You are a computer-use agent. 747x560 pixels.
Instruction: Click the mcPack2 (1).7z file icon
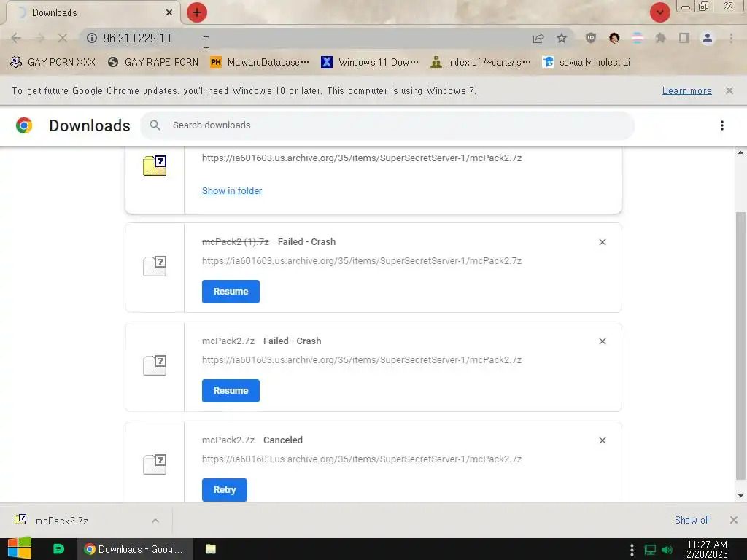(155, 265)
